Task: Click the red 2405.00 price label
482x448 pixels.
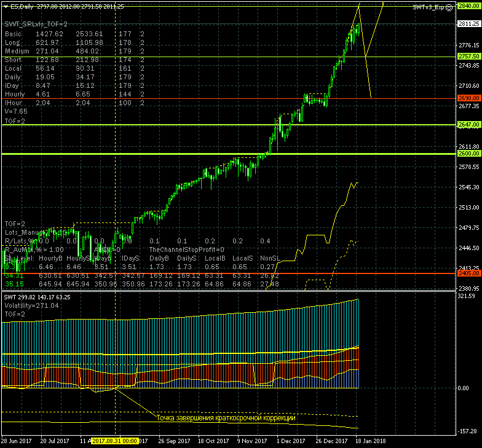Action: tap(468, 272)
